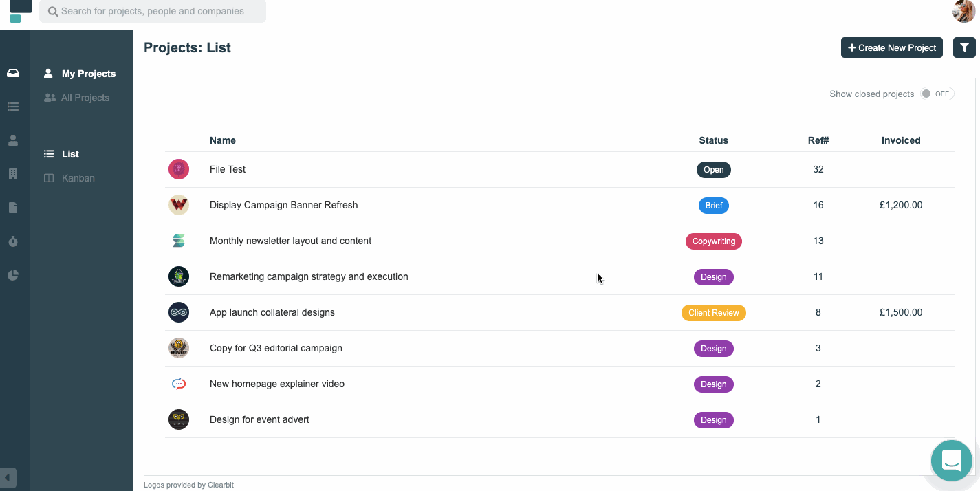The width and height of the screenshot is (980, 491).
Task: Open the people sidebar icon
Action: [x=13, y=140]
